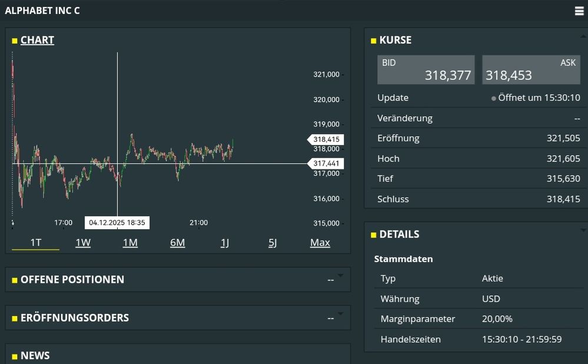Click the 318,415 current price marker
This screenshot has width=588, height=364.
click(x=325, y=139)
